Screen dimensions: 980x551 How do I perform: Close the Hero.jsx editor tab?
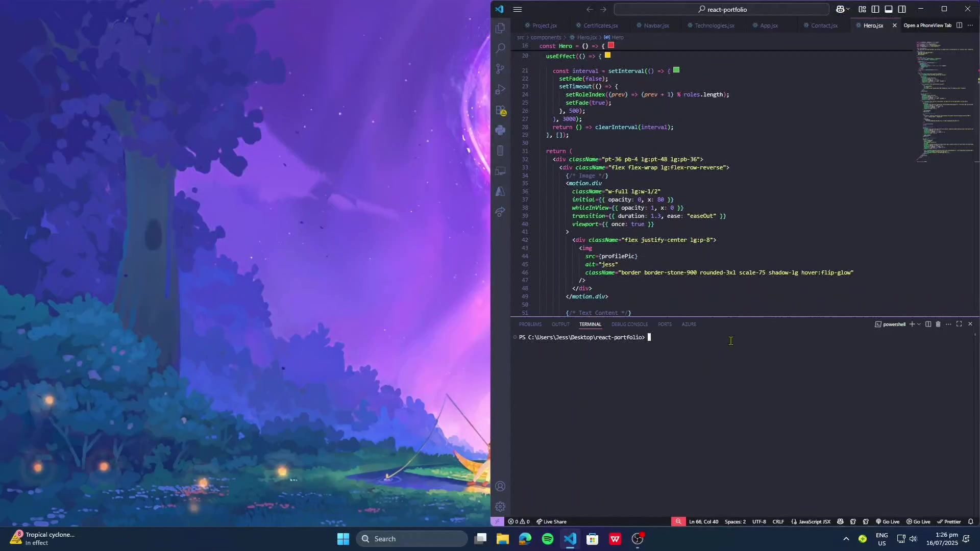tap(894, 25)
